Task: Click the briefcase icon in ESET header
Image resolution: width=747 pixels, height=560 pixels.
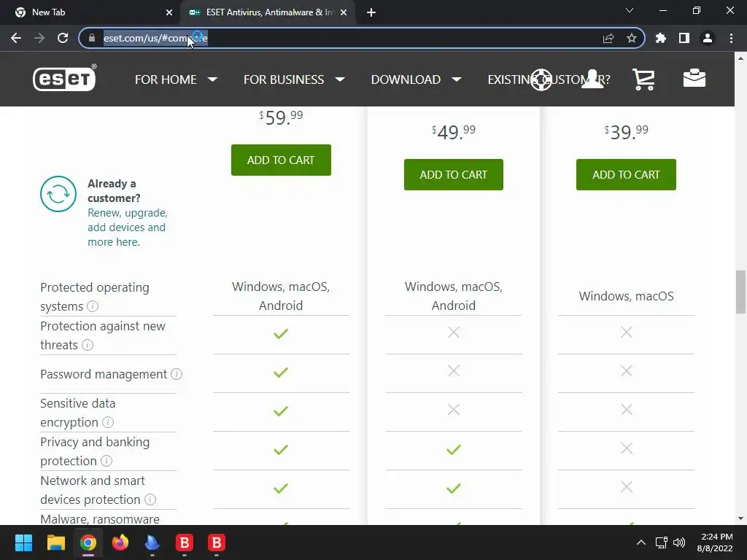Action: 694,79
